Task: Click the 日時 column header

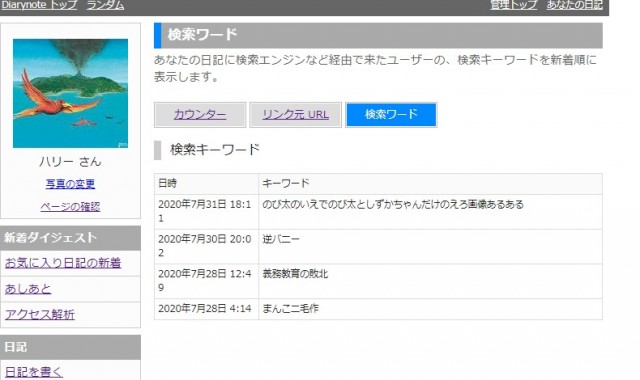Action: [207, 184]
